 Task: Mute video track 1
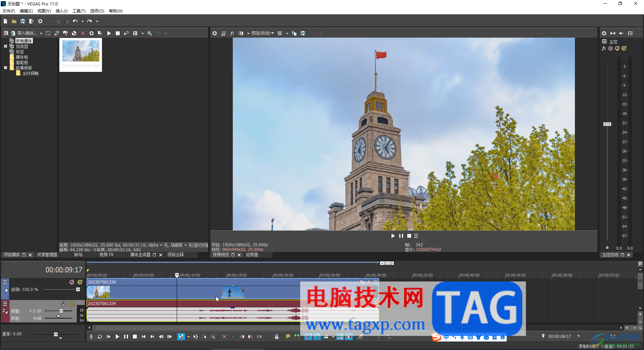[x=72, y=282]
